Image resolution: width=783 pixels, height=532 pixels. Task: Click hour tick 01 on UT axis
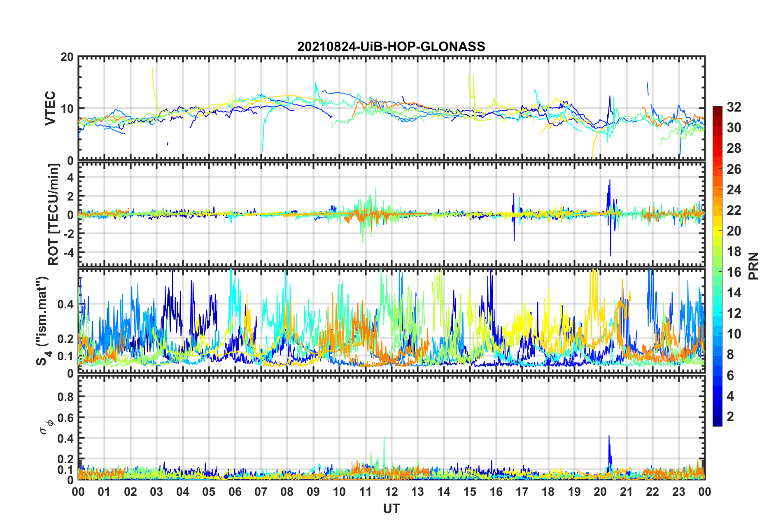pyautogui.click(x=104, y=492)
